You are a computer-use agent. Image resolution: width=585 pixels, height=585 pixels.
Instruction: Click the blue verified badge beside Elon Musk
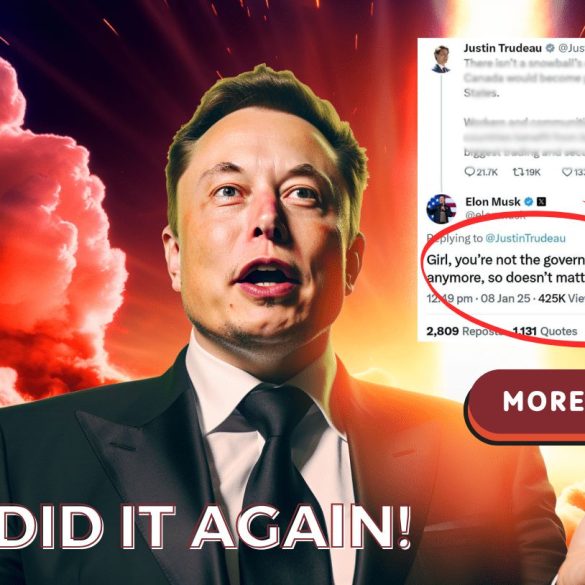pos(528,202)
